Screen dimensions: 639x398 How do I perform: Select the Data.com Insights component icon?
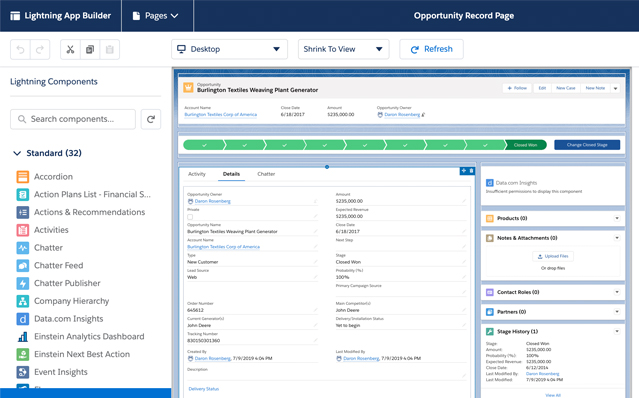pos(23,319)
